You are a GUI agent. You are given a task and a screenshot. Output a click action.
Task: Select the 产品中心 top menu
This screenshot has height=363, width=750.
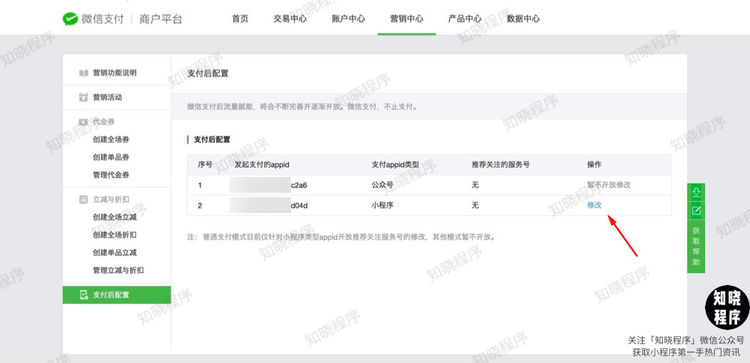464,19
